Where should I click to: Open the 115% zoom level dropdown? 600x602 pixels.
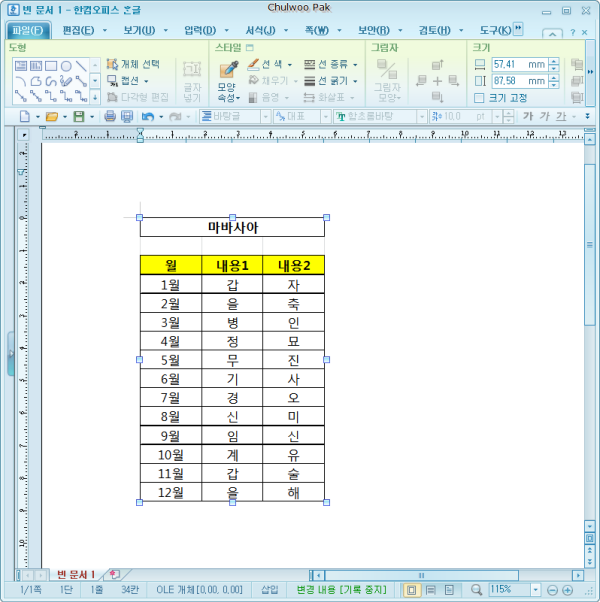[535, 590]
